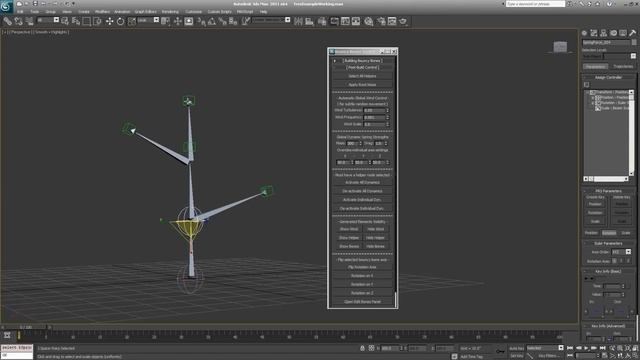Select the Select and Link tool
The height and width of the screenshot is (360, 640).
[x=8, y=21]
